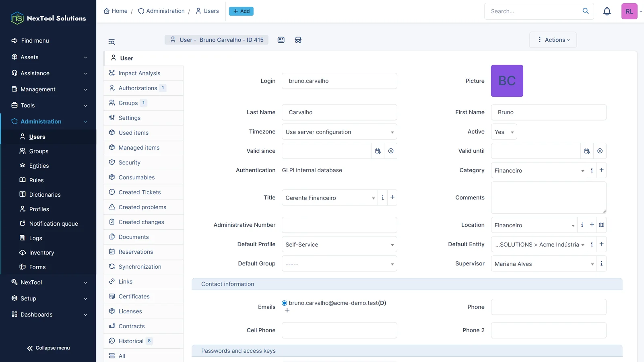Add a new Location with plus icon
Screen dimensions: 644x362
click(592, 225)
